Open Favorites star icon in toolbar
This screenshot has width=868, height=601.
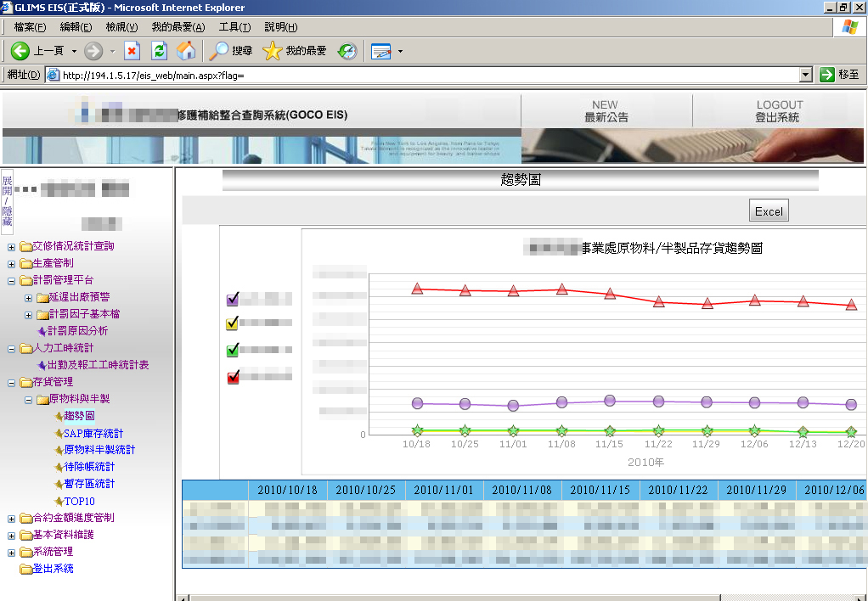pos(272,51)
